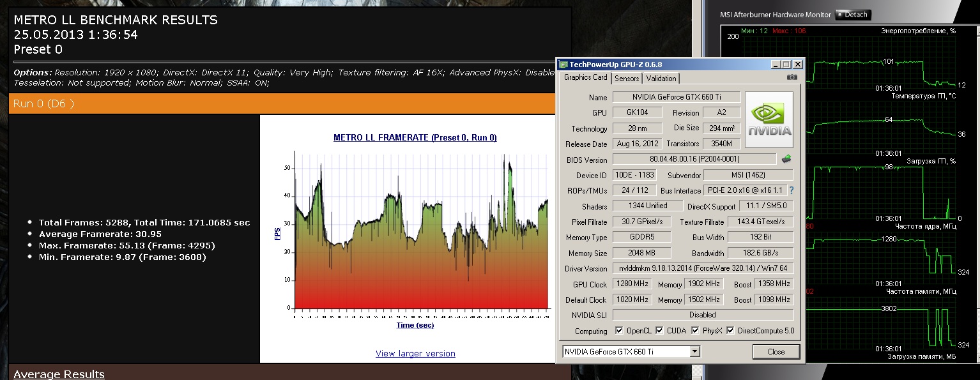Click the DirectX Support field 11.1 / SM5.0
Viewport: 980px width, 380px height.
pos(766,206)
